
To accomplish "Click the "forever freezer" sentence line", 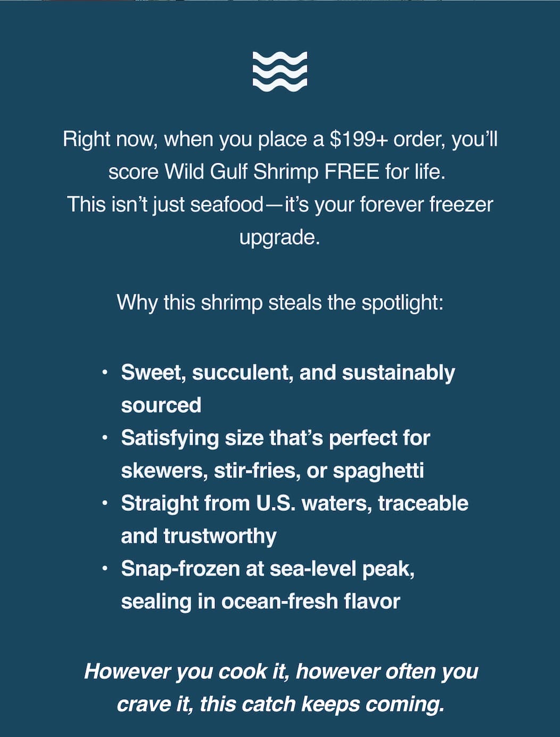I will point(280,205).
